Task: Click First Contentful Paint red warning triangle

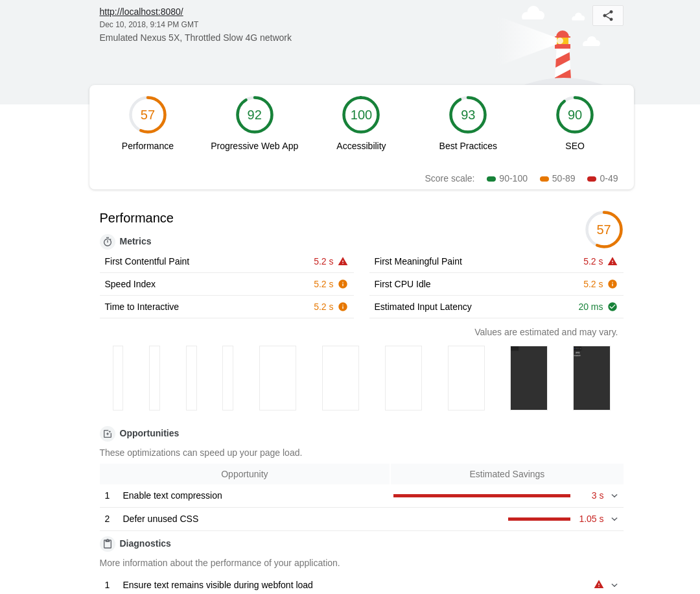Action: click(x=343, y=261)
